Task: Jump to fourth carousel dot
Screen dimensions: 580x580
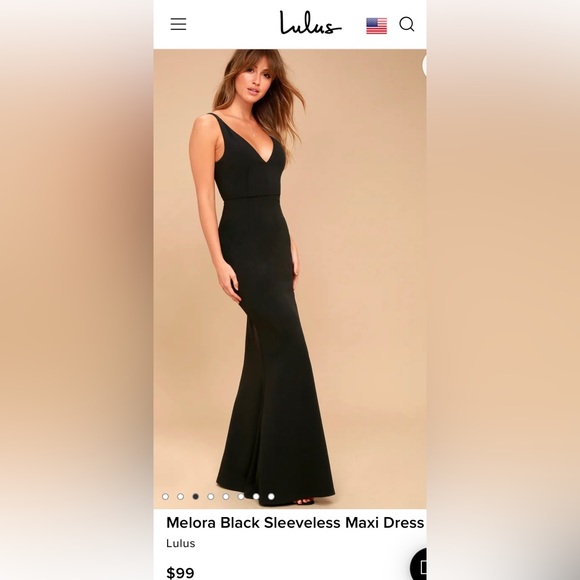Action: click(211, 496)
